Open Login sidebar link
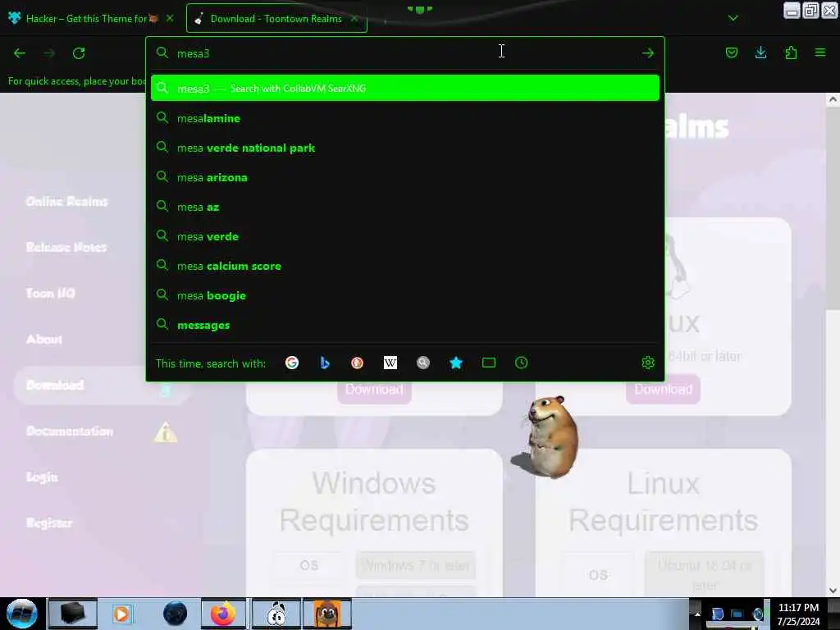The width and height of the screenshot is (840, 630). point(42,477)
